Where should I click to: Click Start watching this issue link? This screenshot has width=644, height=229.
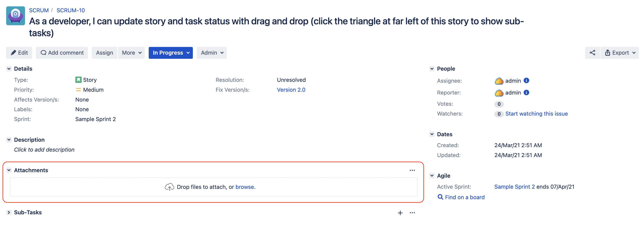pos(536,114)
